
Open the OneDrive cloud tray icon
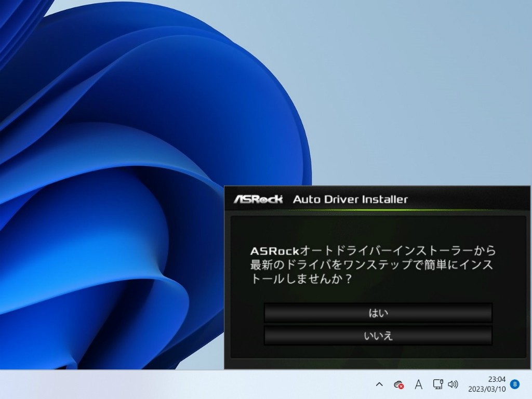pos(398,384)
